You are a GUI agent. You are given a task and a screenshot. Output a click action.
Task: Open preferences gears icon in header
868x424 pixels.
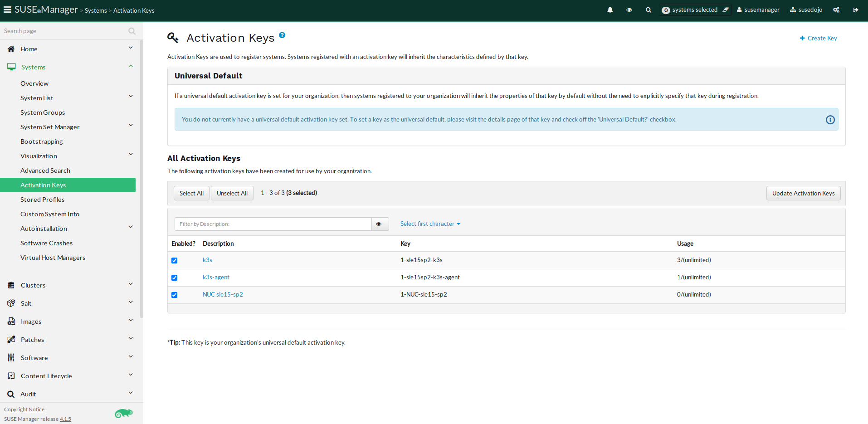pyautogui.click(x=836, y=10)
